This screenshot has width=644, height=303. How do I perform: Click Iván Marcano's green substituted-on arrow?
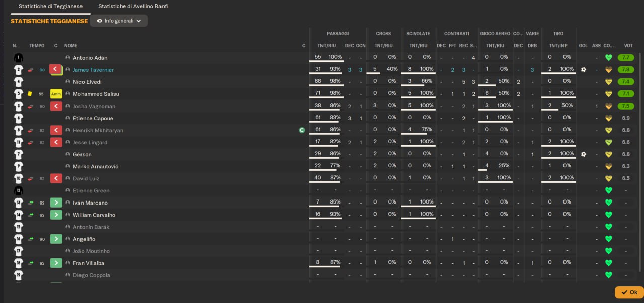(x=56, y=203)
